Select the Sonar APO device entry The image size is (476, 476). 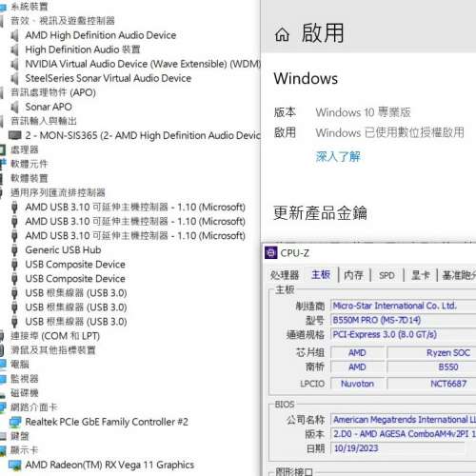point(49,107)
